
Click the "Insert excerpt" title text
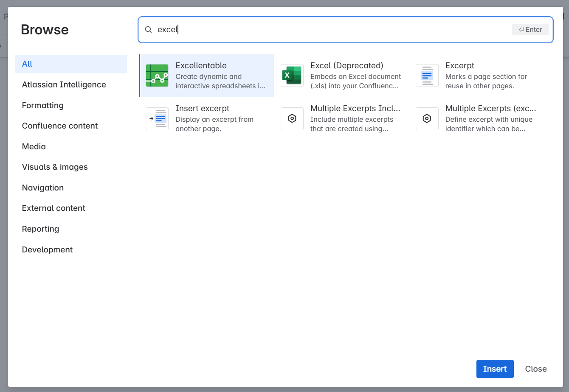[202, 108]
